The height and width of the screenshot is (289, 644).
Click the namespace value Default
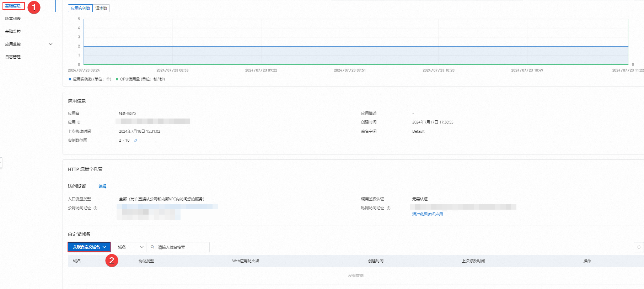418,131
